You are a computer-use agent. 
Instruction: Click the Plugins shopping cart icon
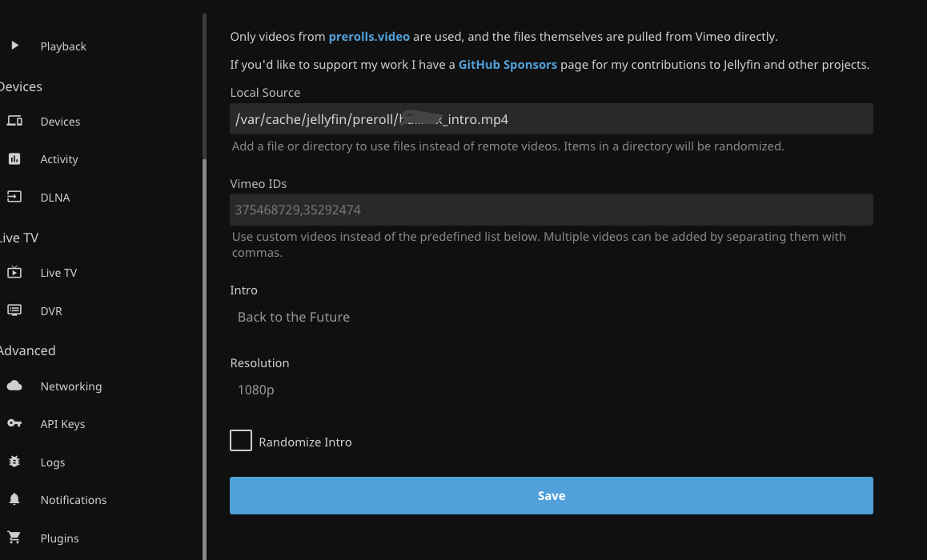[14, 538]
